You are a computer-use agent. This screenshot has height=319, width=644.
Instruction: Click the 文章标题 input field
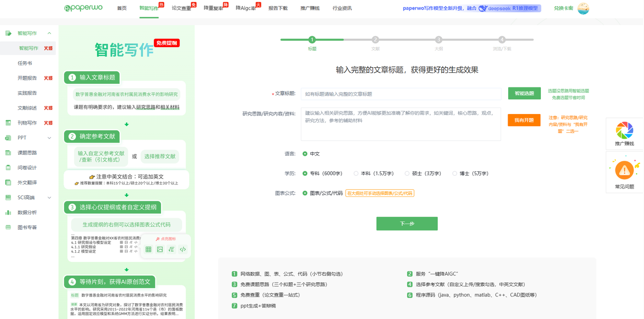(x=400, y=94)
